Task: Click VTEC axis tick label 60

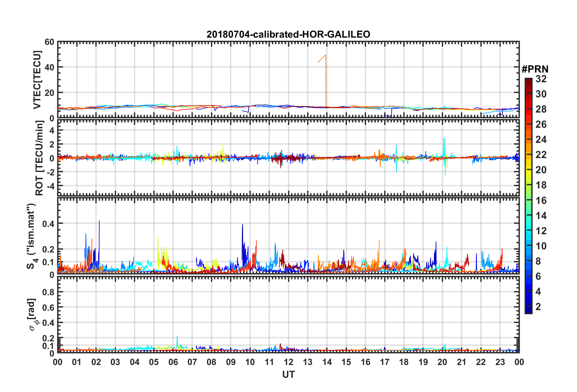Action: (49, 42)
